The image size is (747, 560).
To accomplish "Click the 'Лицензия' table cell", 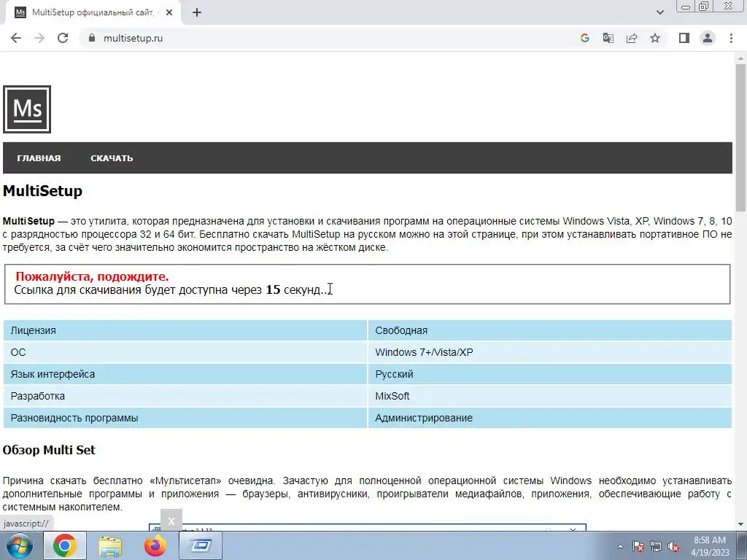I will 185,330.
